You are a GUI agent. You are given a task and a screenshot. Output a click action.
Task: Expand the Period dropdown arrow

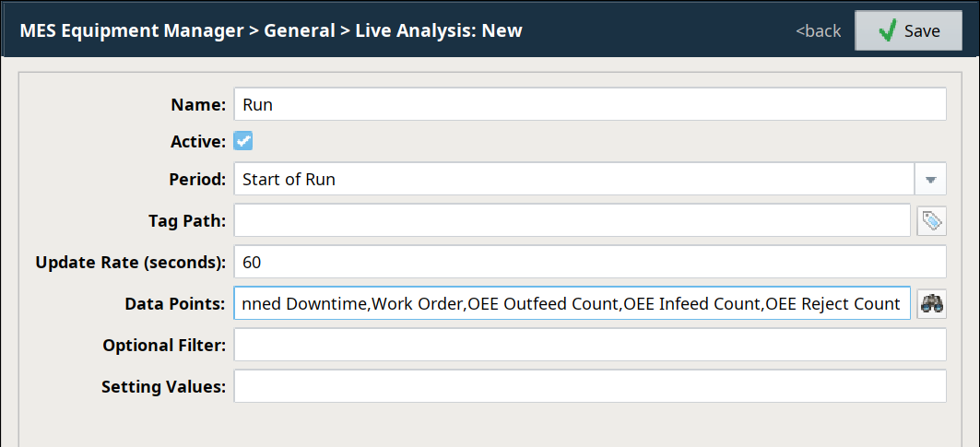[930, 180]
